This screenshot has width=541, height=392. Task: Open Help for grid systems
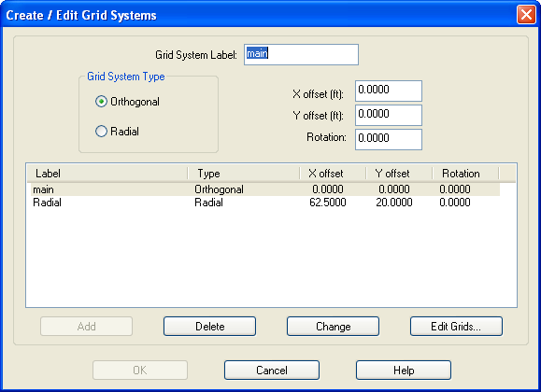[404, 371]
